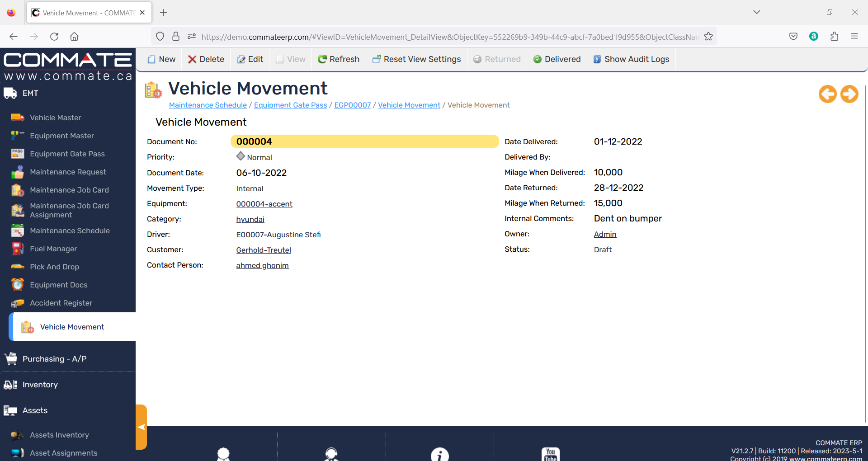Click the COMMATE logo
The width and height of the screenshot is (868, 461).
tap(68, 66)
